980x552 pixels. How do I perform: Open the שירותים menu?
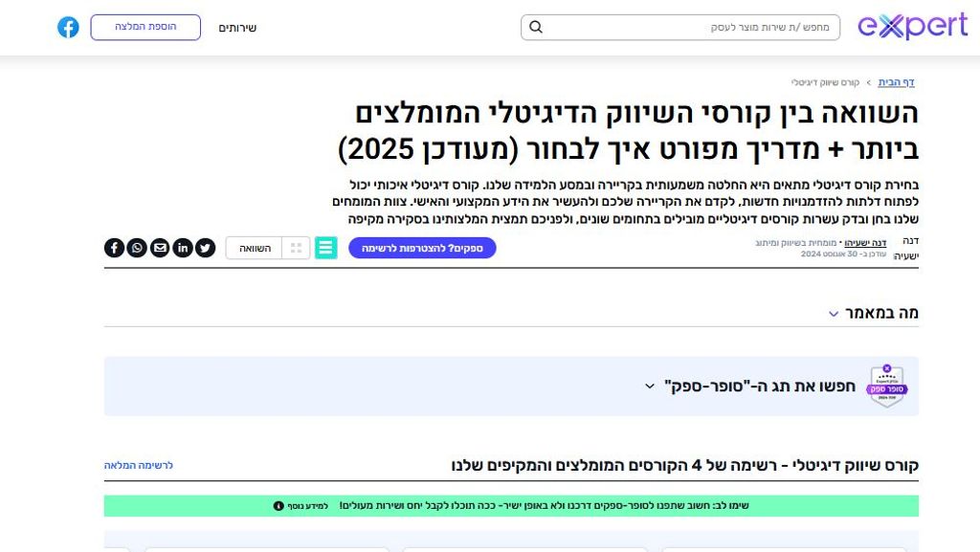(237, 28)
